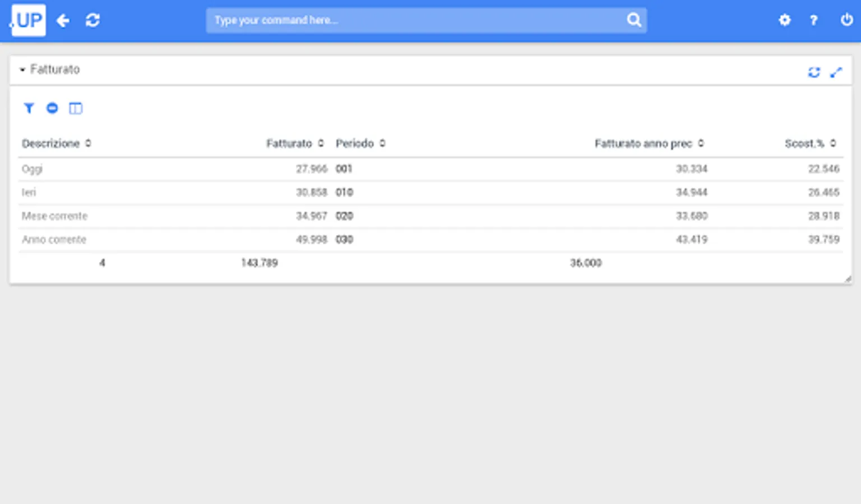The height and width of the screenshot is (504, 861).
Task: Click Periodo cell 010
Action: (x=344, y=193)
